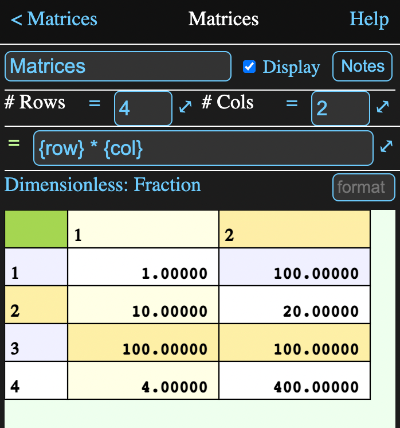This screenshot has width=400, height=428.
Task: Click the equals sign beside # Rows
Action: click(95, 103)
